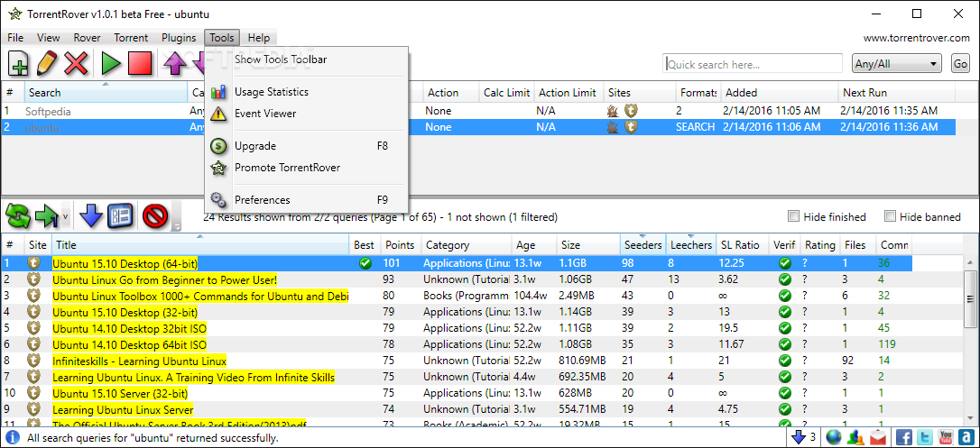Click the Tools menu button
The height and width of the screenshot is (448, 980).
[222, 38]
